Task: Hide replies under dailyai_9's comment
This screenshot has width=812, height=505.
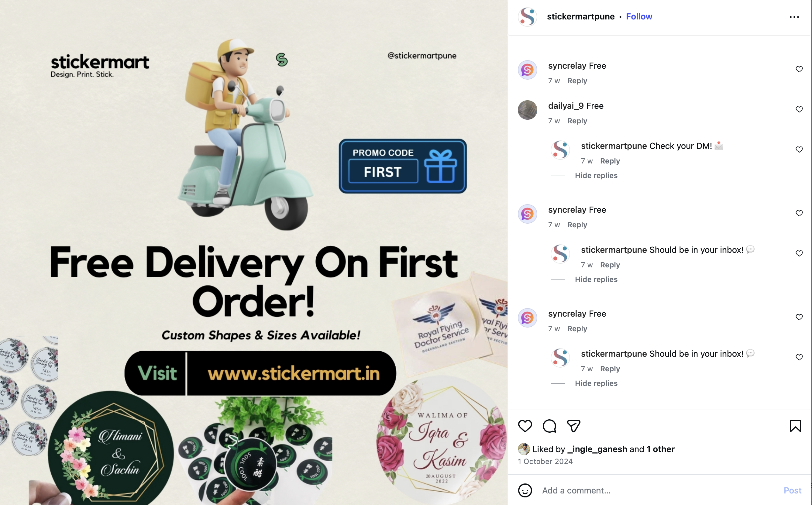Action: (596, 175)
